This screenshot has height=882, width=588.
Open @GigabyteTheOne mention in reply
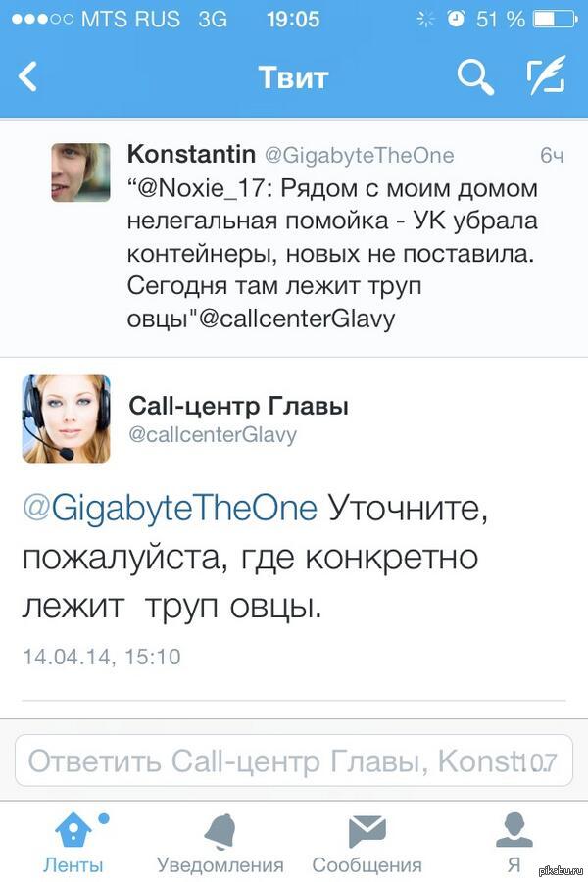click(171, 509)
